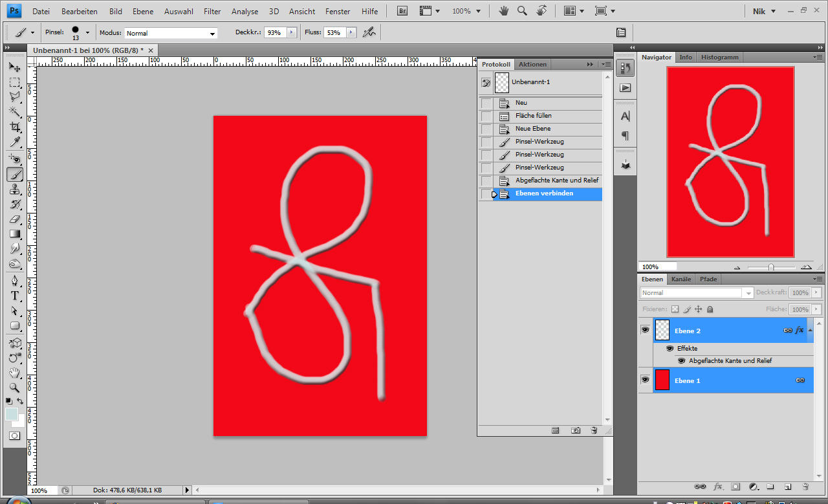Collapse the Ebene 2 effects list

[x=809, y=330]
